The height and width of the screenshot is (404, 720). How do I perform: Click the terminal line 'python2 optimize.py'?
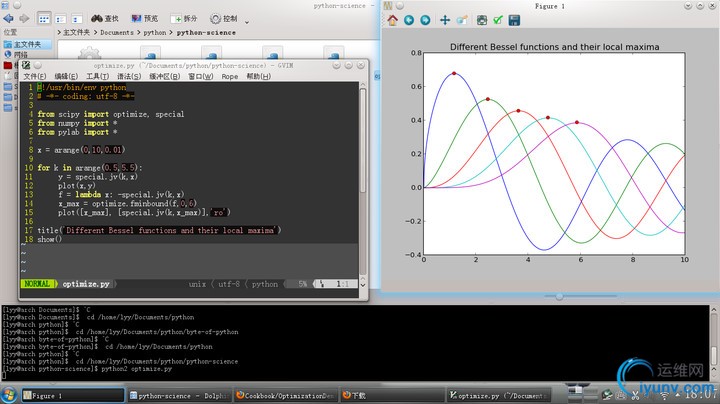137,369
